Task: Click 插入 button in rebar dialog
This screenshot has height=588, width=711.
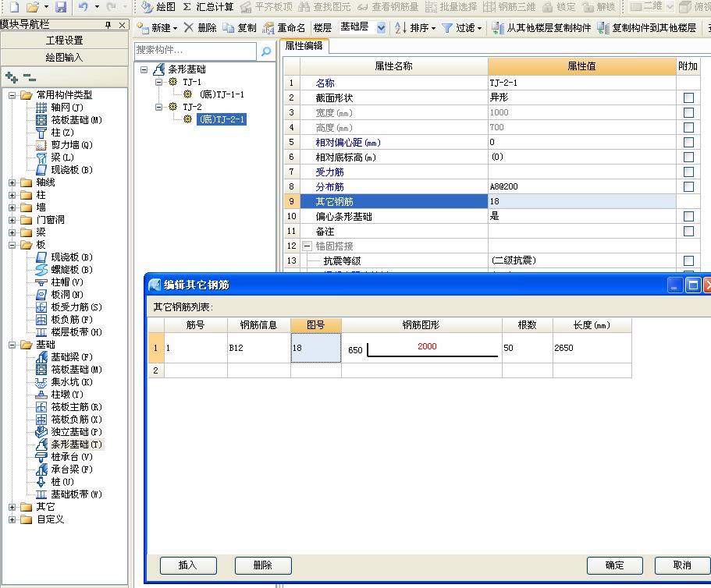Action: click(188, 565)
